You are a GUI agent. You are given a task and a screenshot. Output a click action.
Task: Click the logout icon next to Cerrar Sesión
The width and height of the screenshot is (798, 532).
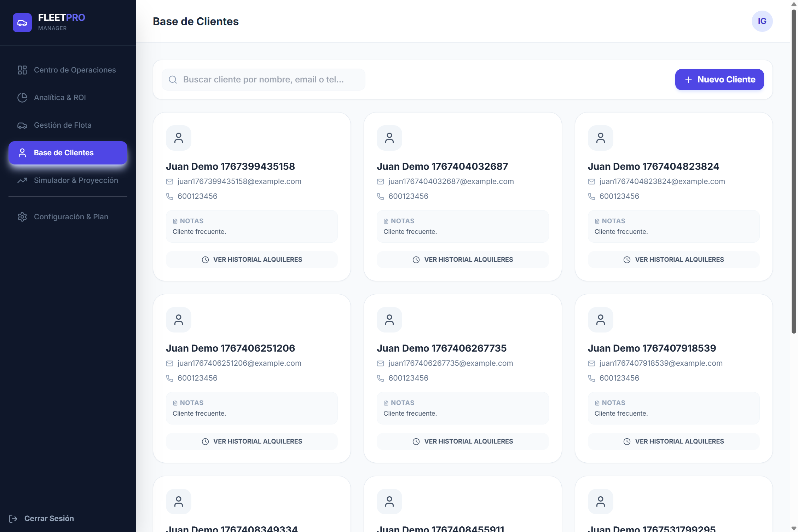coord(14,519)
